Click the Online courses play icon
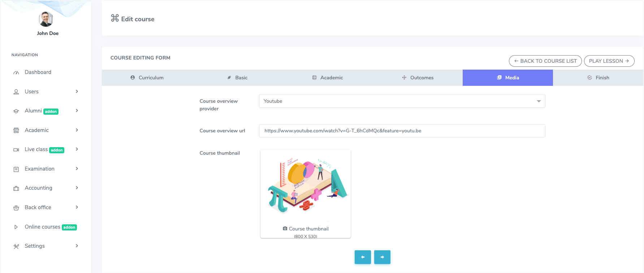The image size is (644, 273). pyautogui.click(x=16, y=227)
